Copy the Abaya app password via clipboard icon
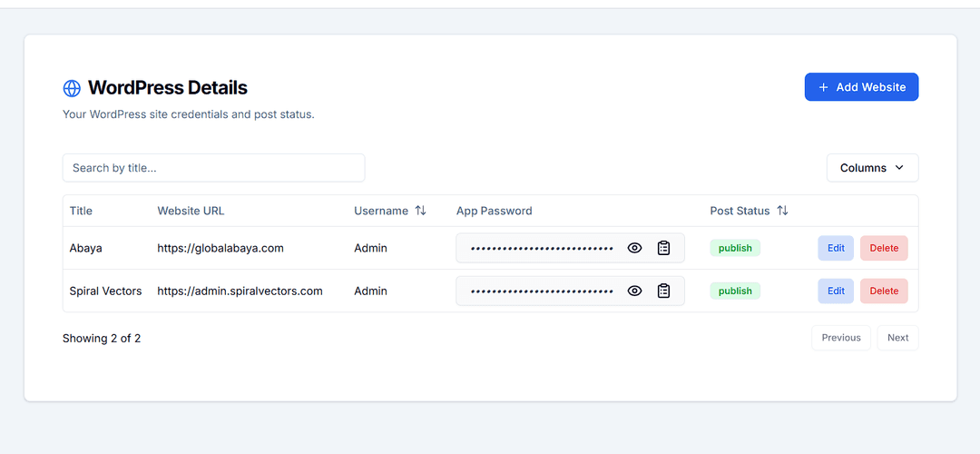Screen dimensions: 980x454 [663, 248]
